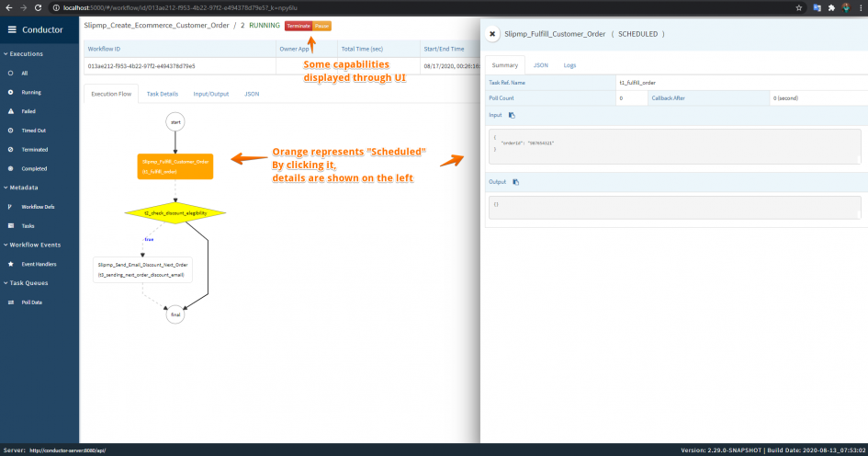Click the hamburger menu icon beside Conductor
Image resolution: width=868 pixels, height=456 pixels.
[x=12, y=30]
